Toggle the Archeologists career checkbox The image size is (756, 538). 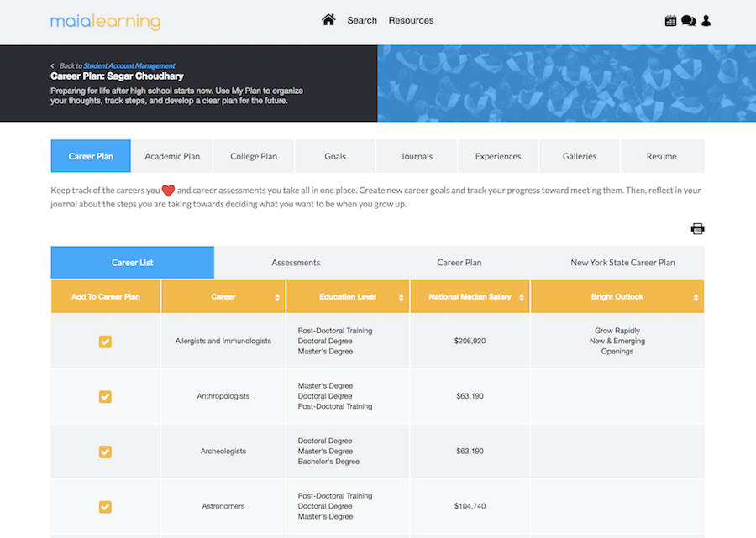tap(105, 452)
